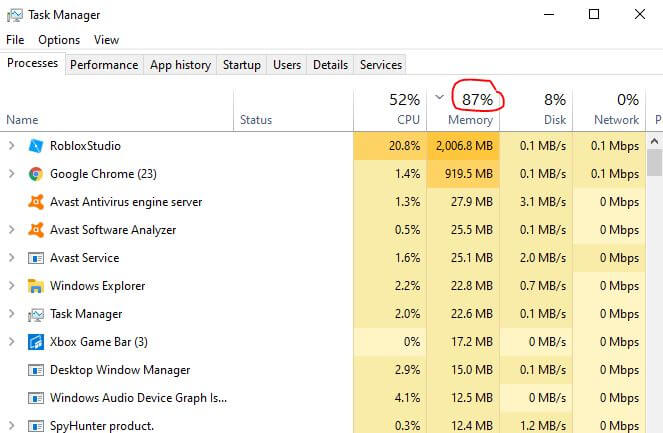Click the scroll up arrow of process list

654,141
